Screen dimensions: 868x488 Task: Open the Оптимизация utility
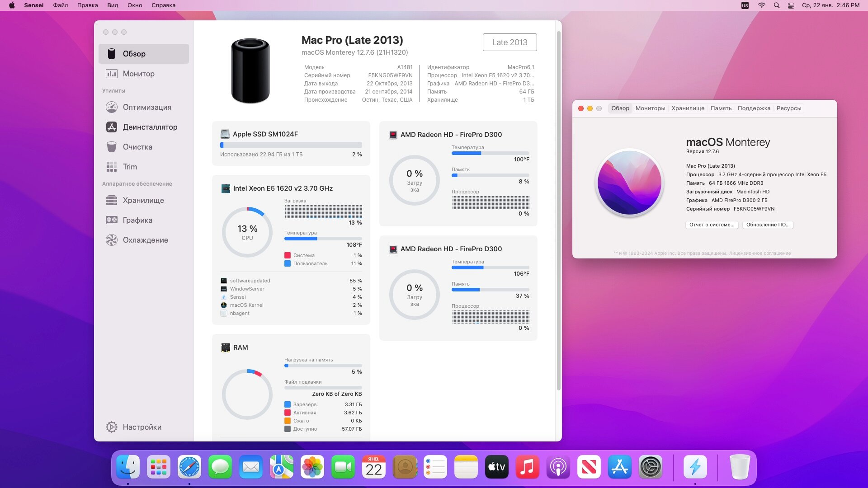[144, 107]
